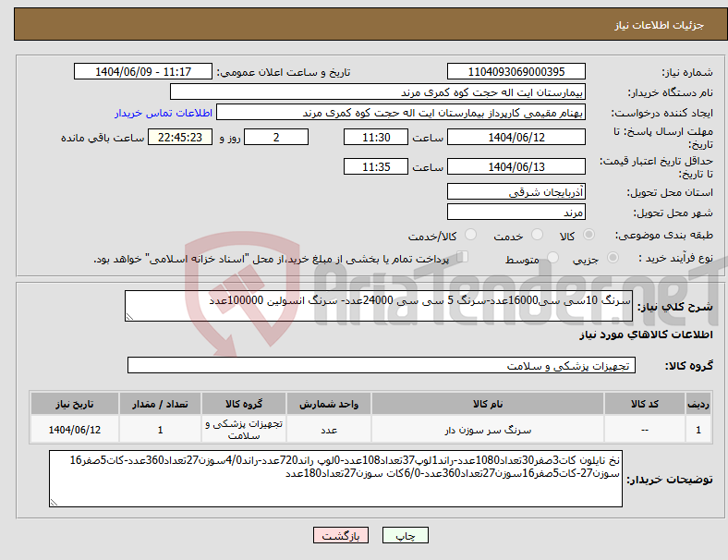Click the تعداد / مقدار column header
The image size is (728, 560).
pyautogui.click(x=160, y=404)
